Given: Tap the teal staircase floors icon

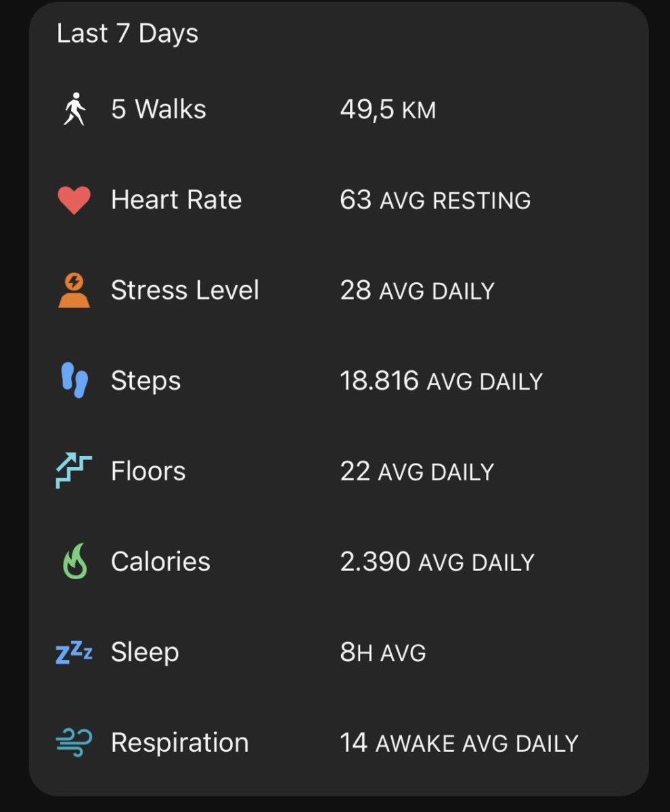Looking at the screenshot, I should tap(74, 471).
